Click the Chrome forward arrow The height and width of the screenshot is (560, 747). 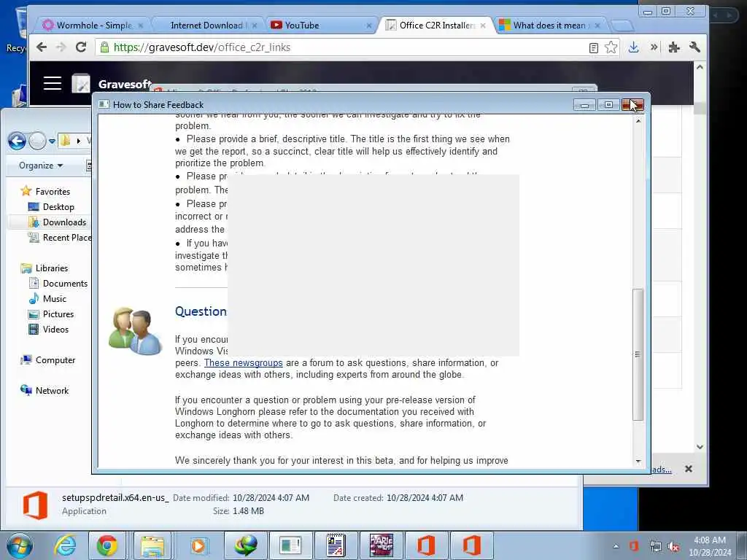pos(61,47)
